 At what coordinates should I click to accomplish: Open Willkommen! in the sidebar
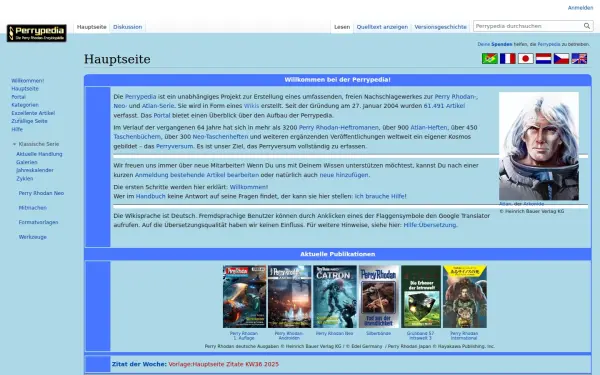tap(28, 81)
